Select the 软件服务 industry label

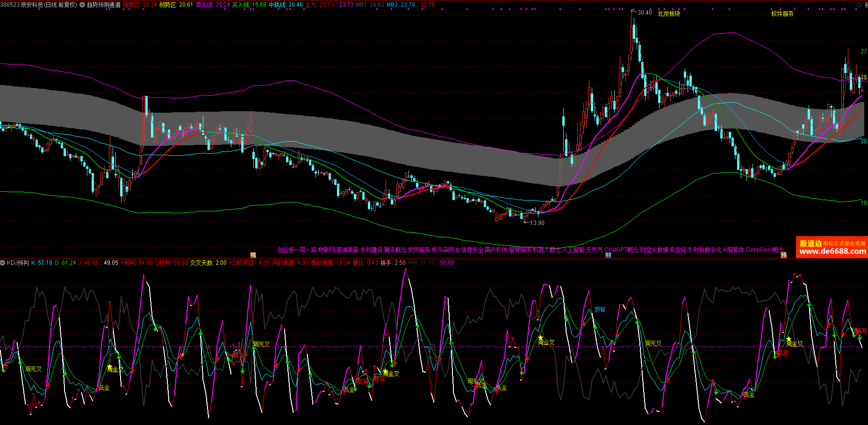[x=782, y=14]
